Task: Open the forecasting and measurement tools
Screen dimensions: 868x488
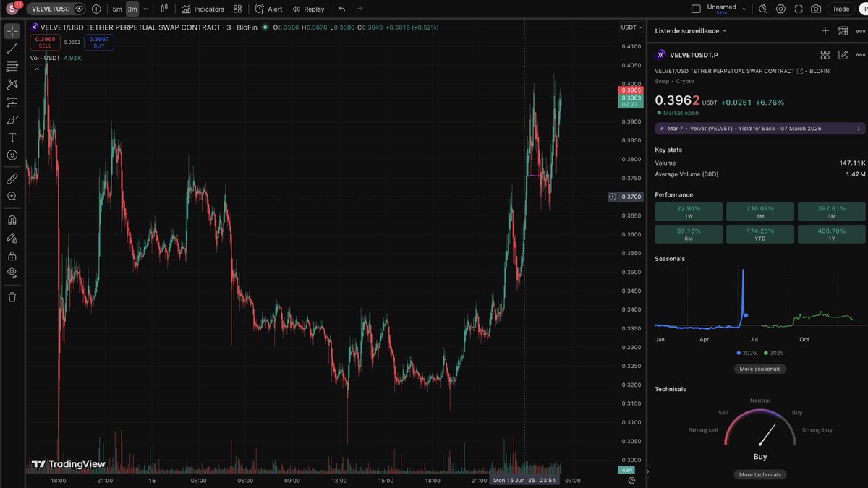Action: pyautogui.click(x=12, y=102)
